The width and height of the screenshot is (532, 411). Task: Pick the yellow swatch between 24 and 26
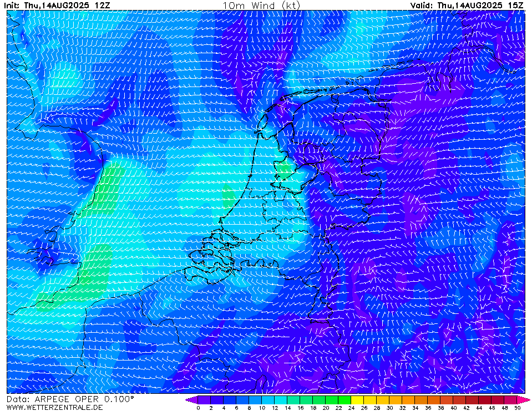point(358,400)
